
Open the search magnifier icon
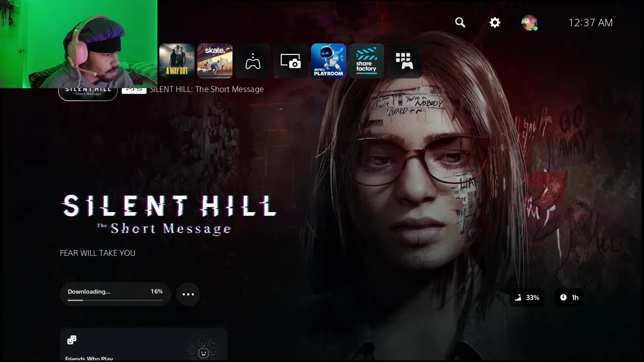[460, 23]
